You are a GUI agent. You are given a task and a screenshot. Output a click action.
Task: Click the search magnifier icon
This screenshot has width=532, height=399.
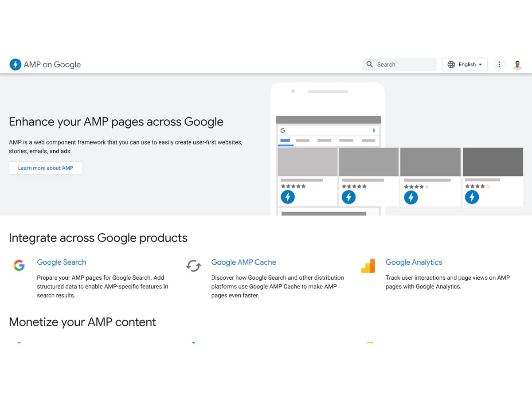pos(370,65)
